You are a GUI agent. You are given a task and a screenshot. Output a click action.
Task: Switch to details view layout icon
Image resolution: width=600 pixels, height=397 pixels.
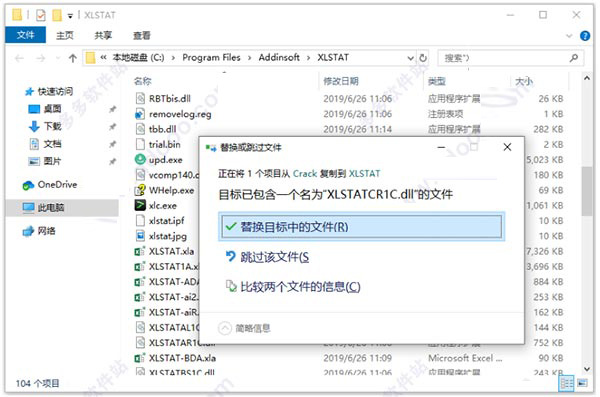566,383
